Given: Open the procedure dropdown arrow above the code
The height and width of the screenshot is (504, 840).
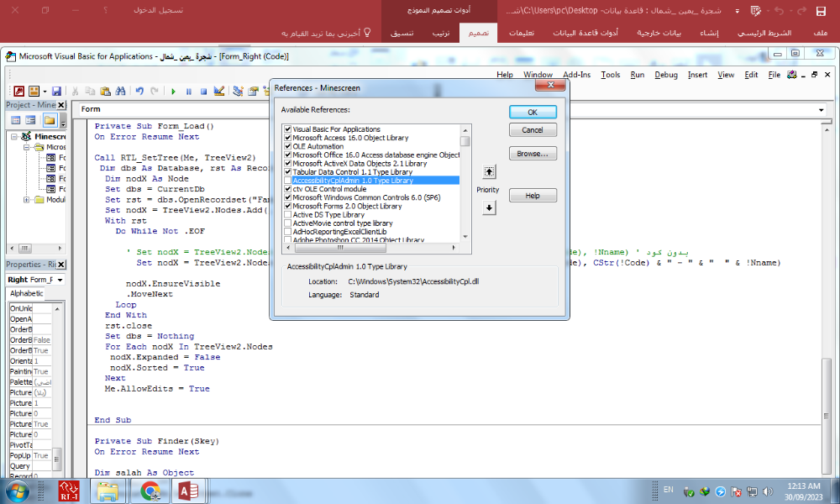Looking at the screenshot, I should [x=821, y=110].
